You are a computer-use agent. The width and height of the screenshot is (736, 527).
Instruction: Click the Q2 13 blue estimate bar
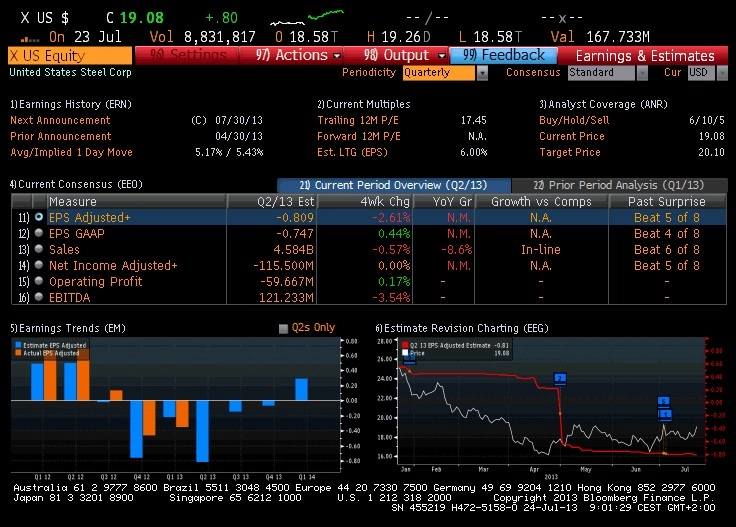click(x=202, y=431)
